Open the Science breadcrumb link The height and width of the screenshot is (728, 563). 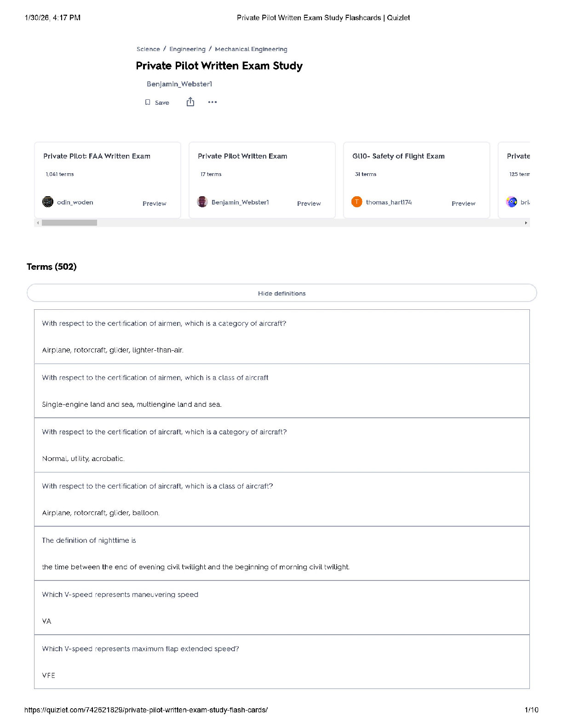148,49
